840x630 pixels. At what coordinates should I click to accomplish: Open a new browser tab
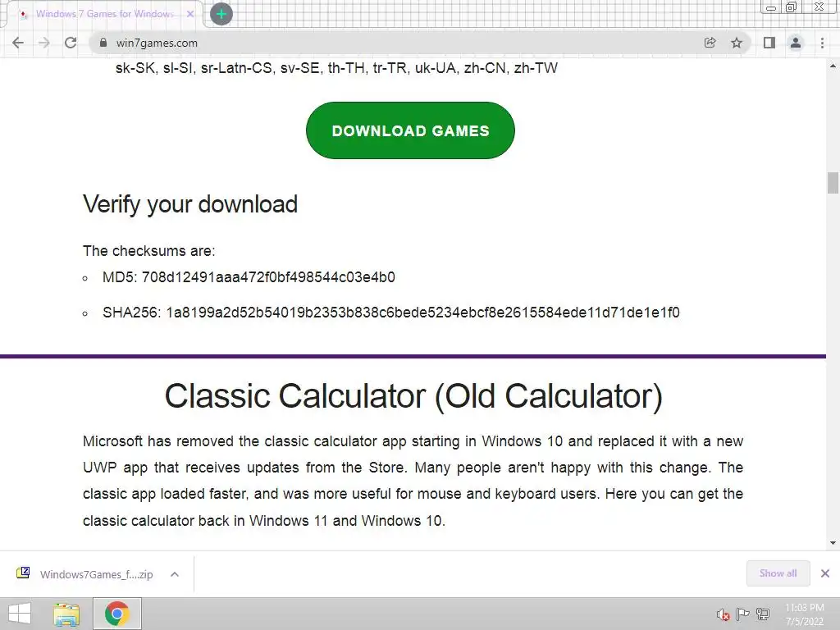pos(221,14)
